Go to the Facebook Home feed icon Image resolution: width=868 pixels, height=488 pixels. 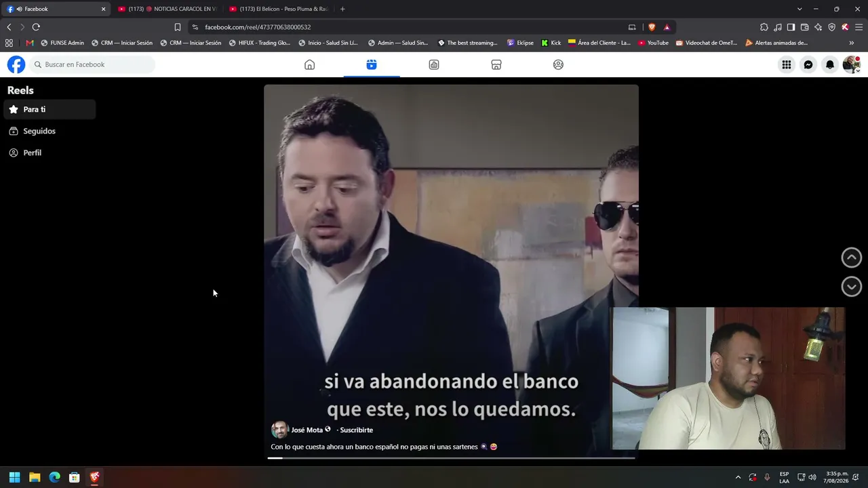(x=309, y=64)
